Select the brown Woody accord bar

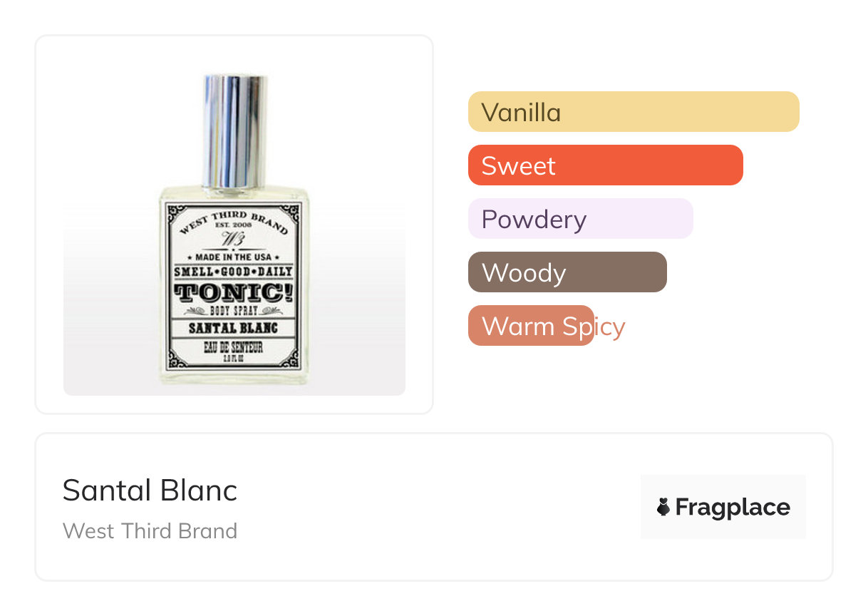click(567, 272)
